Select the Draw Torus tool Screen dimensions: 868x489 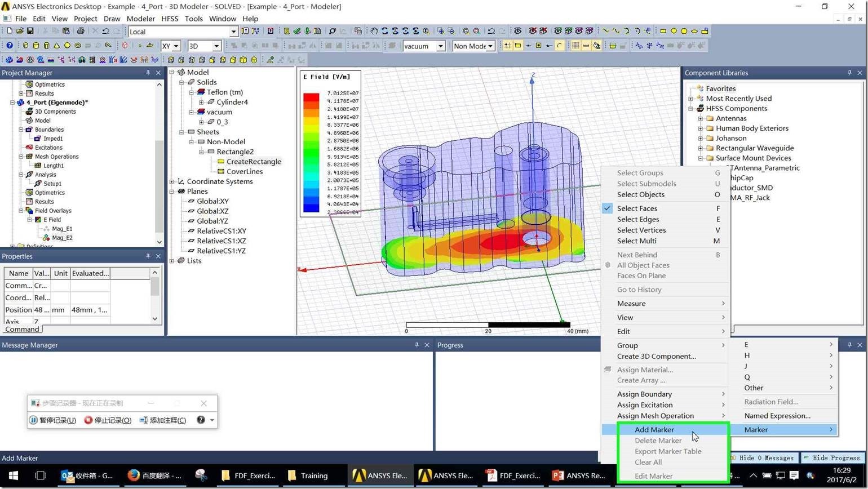coord(78,46)
